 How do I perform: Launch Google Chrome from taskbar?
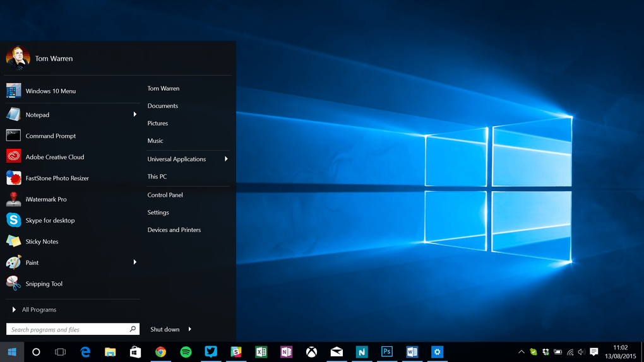[160, 352]
